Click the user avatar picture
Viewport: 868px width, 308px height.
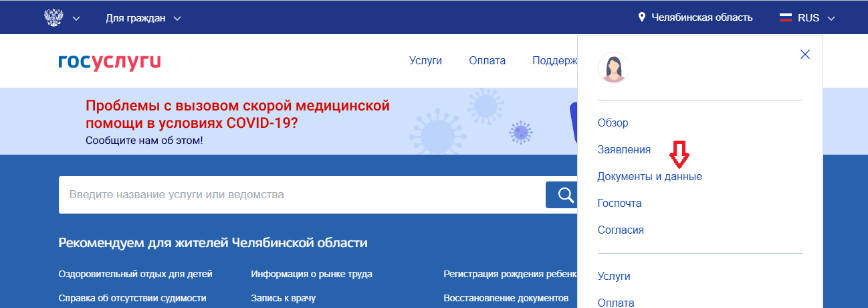coord(613,68)
